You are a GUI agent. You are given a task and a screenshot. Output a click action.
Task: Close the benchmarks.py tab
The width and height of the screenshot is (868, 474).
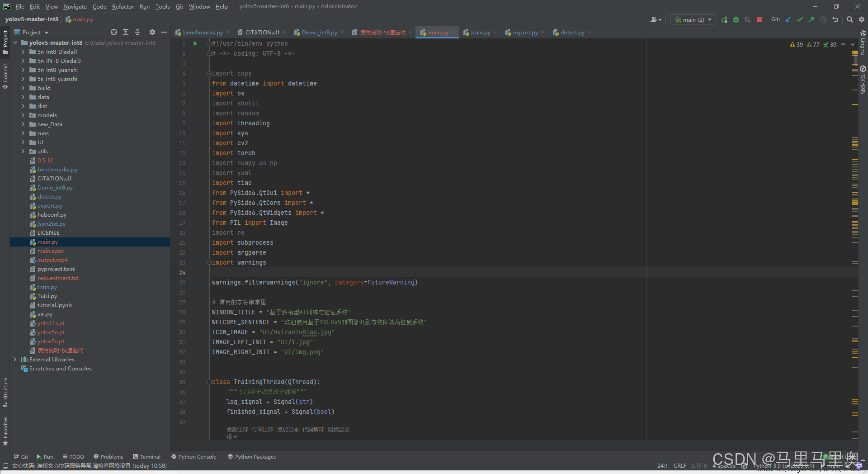(x=228, y=32)
